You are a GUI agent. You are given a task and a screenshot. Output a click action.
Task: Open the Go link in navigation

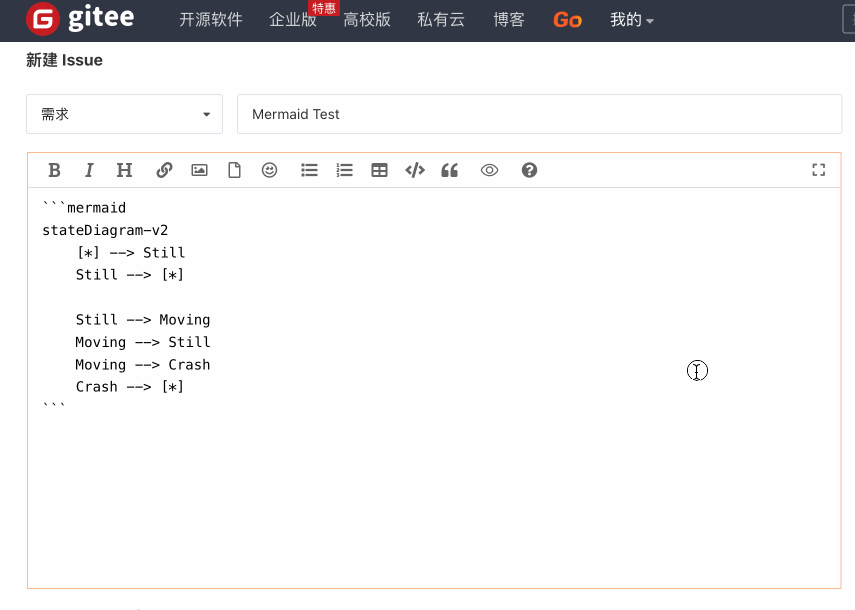(568, 20)
